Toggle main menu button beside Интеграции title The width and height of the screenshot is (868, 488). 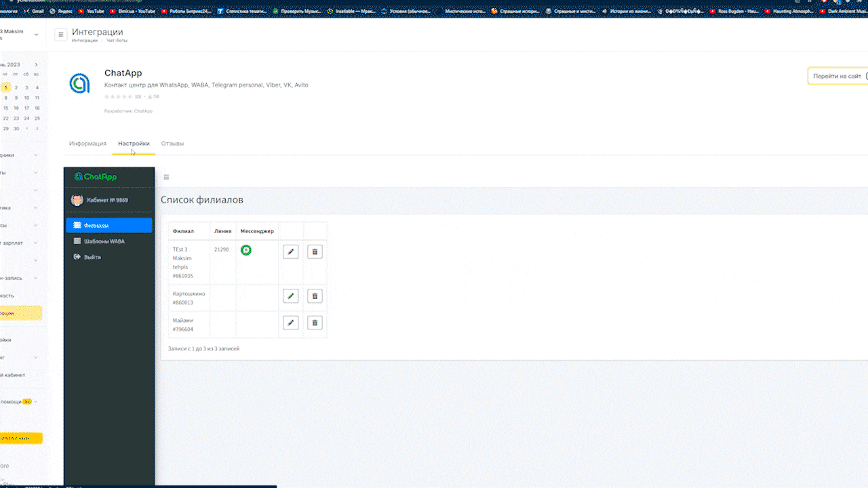61,35
